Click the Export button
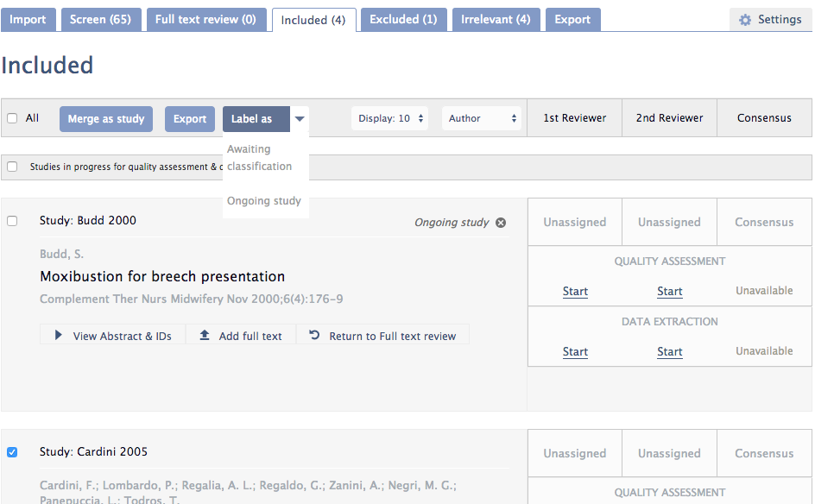The height and width of the screenshot is (504, 815). [x=189, y=117]
